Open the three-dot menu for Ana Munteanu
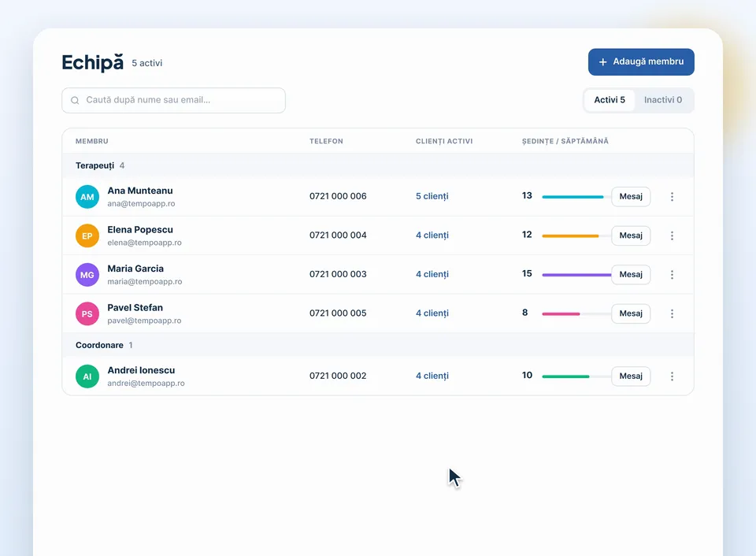 [672, 197]
